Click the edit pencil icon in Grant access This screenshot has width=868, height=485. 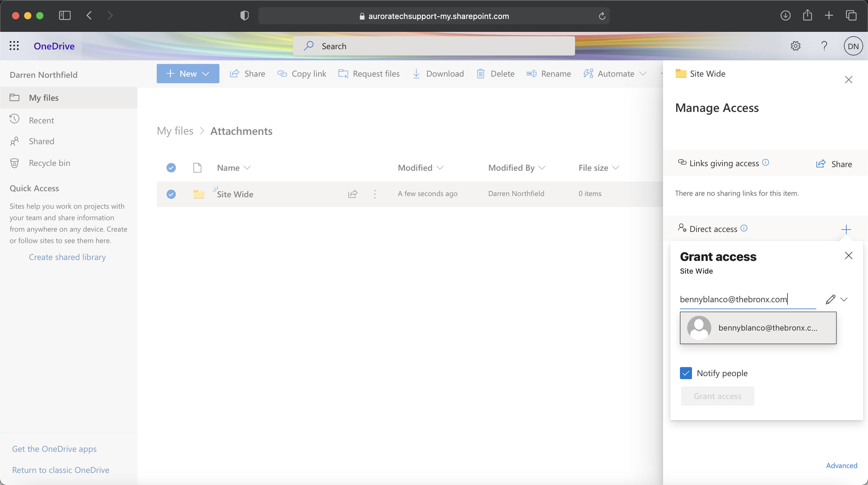click(x=830, y=299)
